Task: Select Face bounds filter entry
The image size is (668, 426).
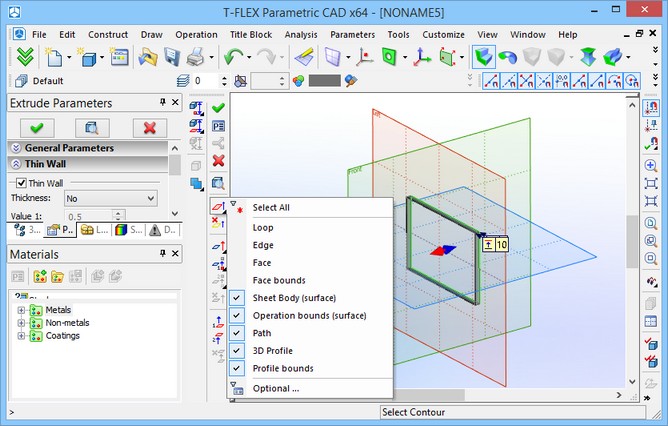Action: [310, 280]
